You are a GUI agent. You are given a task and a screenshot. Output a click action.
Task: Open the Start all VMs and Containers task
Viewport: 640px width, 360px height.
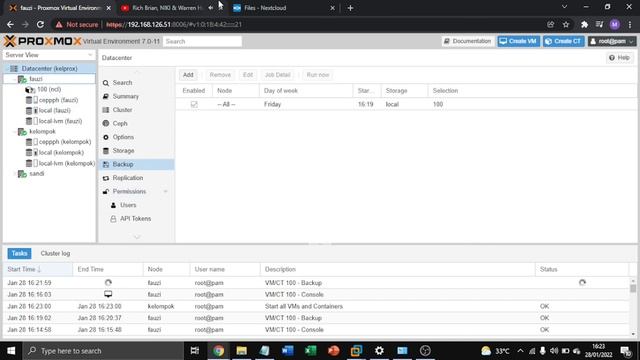(316, 307)
